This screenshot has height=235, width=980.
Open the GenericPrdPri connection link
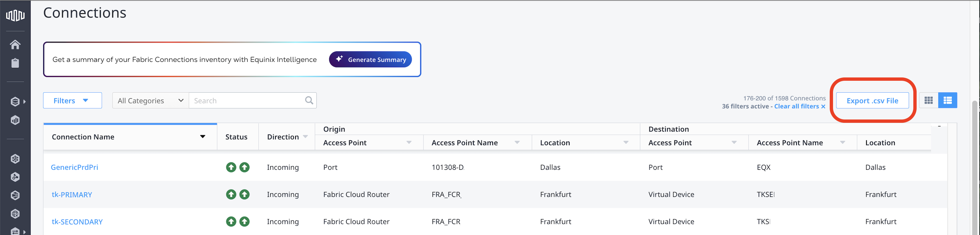coord(75,167)
